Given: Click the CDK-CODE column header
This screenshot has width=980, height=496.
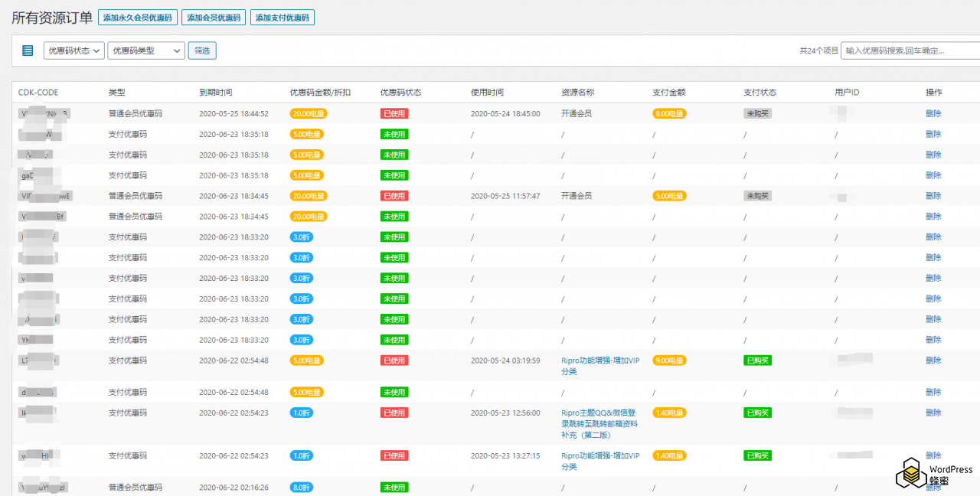Looking at the screenshot, I should 38,93.
